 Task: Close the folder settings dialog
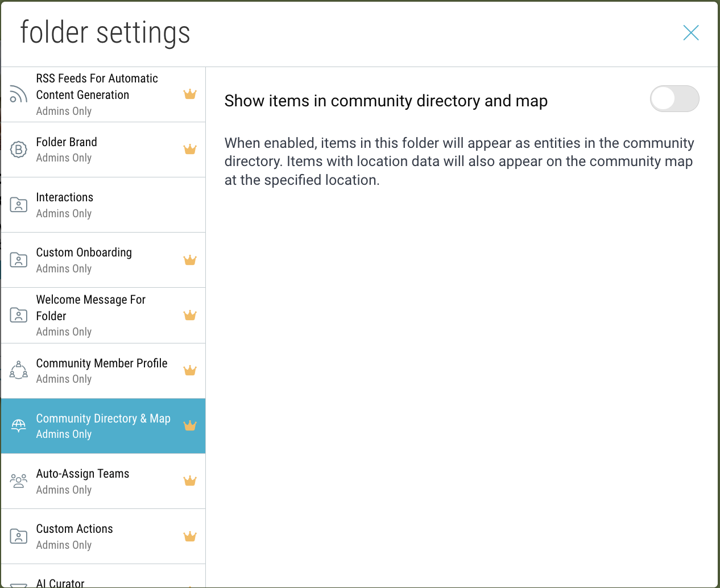coord(691,33)
